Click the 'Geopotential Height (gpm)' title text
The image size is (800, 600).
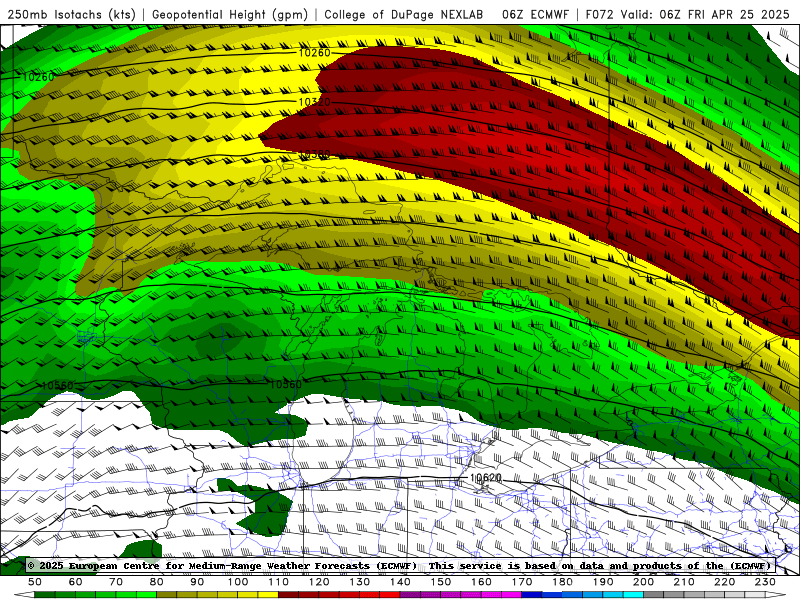tap(230, 15)
